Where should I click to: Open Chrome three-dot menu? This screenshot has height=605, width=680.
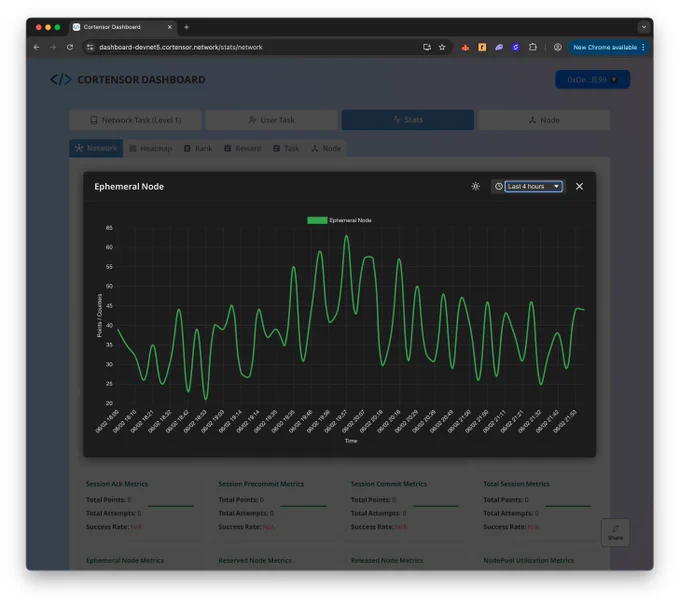(643, 47)
